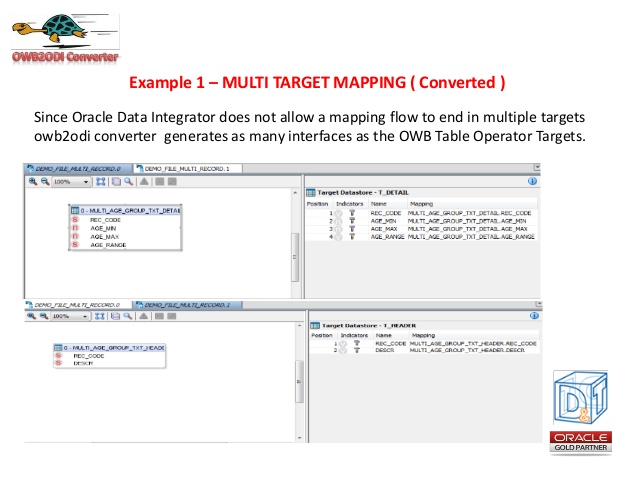Fit lower diagram to window icon

100,316
